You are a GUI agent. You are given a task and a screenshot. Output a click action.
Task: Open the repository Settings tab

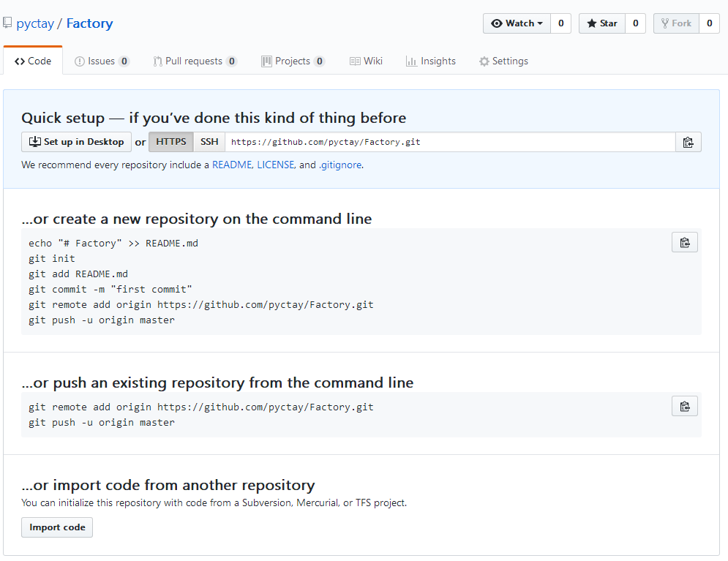[504, 61]
